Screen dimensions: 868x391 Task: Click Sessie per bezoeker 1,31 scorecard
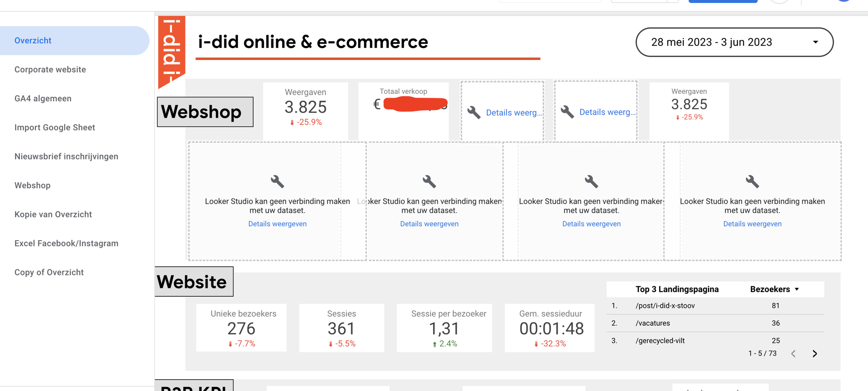coord(444,328)
